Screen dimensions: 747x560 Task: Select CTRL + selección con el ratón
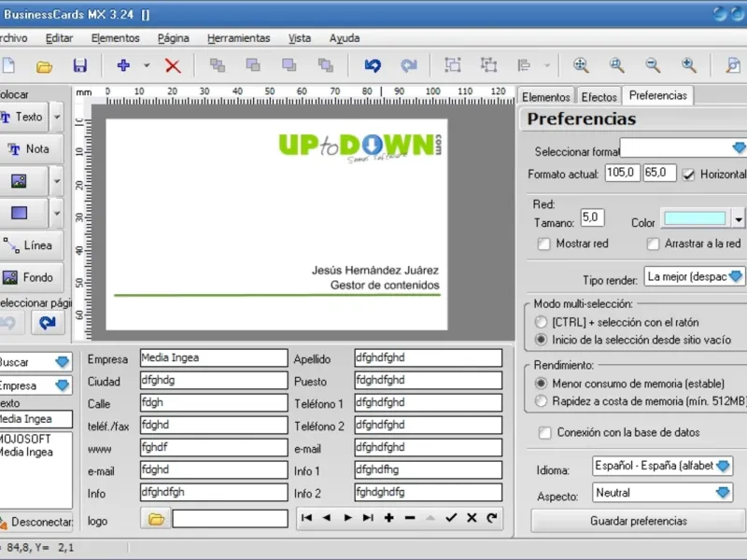tap(541, 322)
